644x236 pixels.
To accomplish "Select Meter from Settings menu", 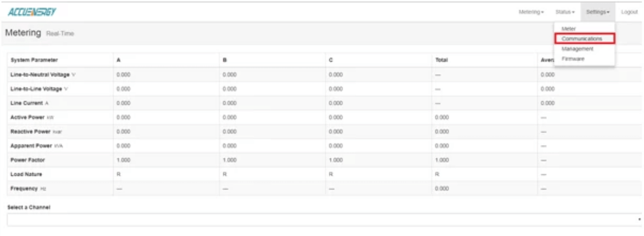I will coord(569,29).
